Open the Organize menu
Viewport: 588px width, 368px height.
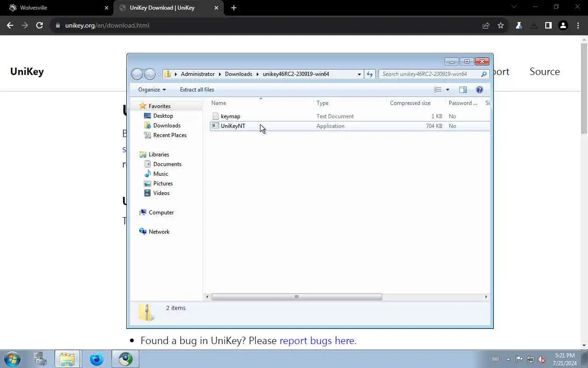(x=152, y=90)
